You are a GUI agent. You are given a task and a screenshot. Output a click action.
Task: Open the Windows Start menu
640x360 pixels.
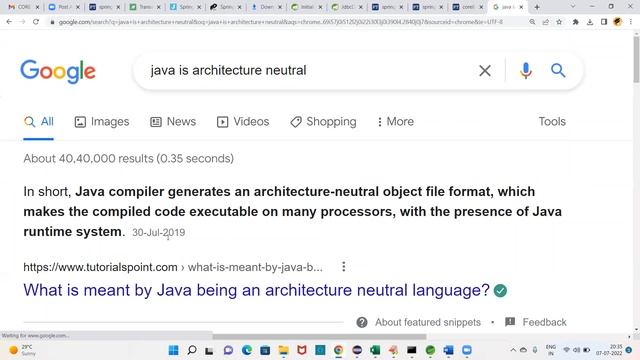coord(173,350)
